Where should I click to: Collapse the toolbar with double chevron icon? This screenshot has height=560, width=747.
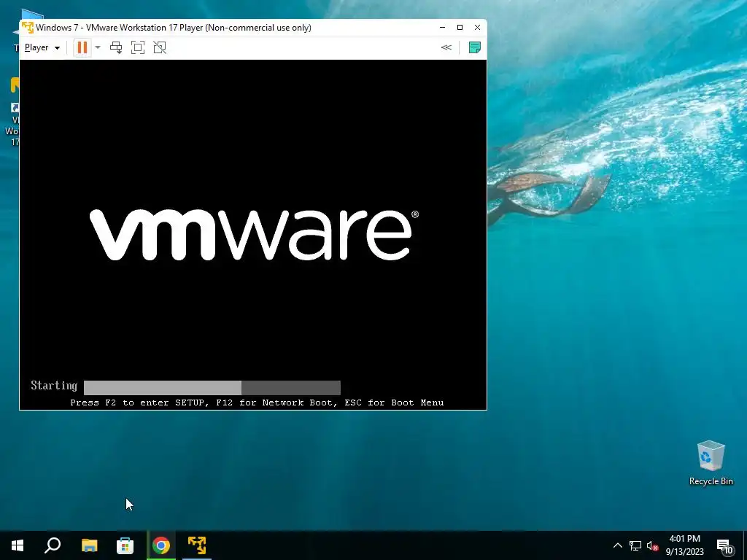(446, 47)
